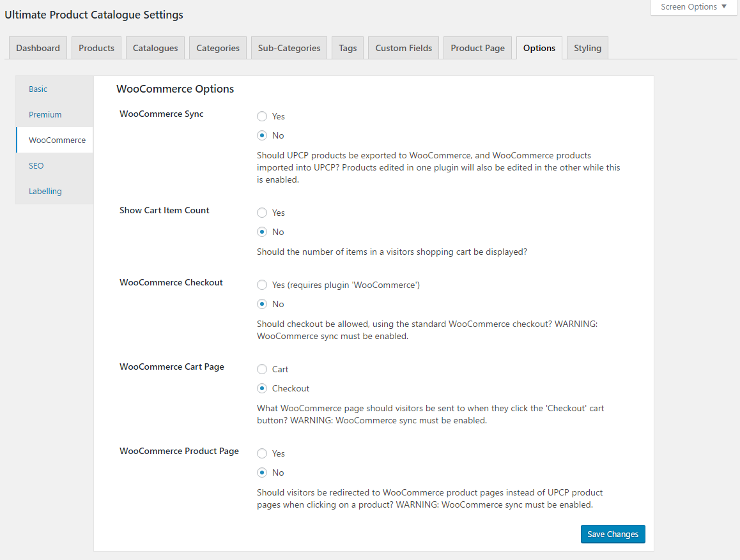Open the Styling tab

coord(587,48)
